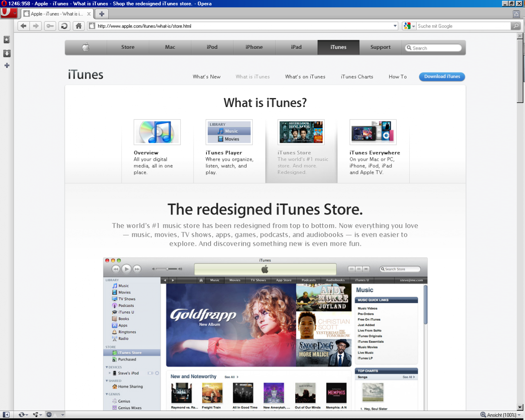Open the iTunes Charts link
The height and width of the screenshot is (420, 525).
357,77
